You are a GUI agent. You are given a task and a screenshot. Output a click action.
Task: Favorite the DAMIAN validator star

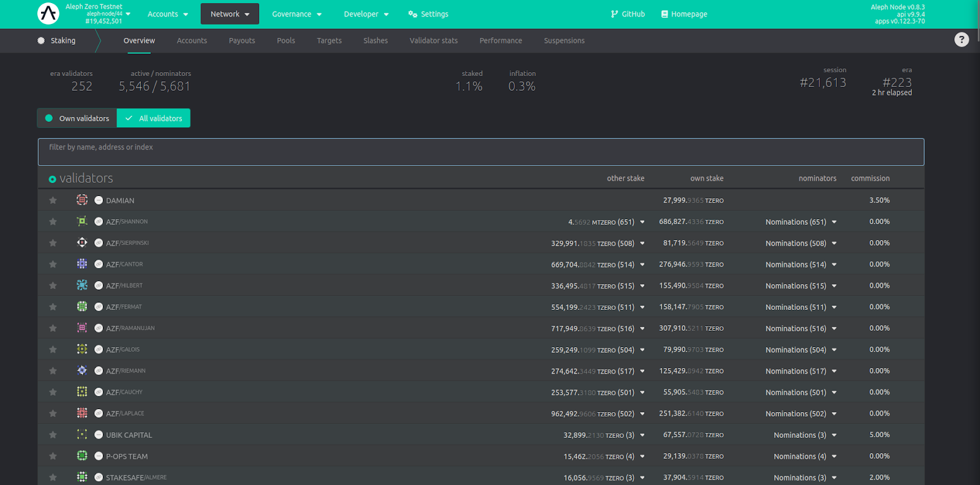click(x=53, y=200)
